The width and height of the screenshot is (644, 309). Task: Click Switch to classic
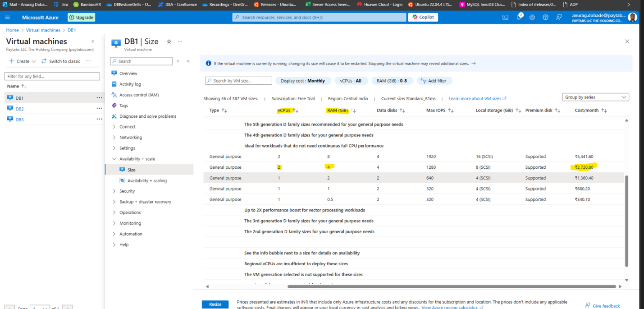pyautogui.click(x=61, y=61)
